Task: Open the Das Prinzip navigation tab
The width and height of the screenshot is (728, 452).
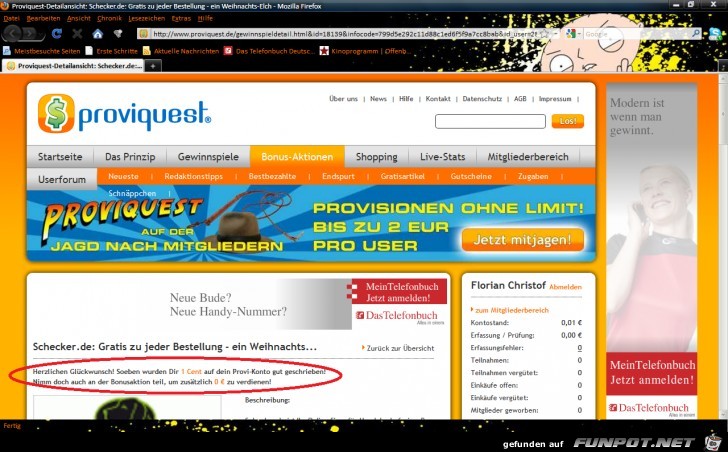Action: coord(130,157)
